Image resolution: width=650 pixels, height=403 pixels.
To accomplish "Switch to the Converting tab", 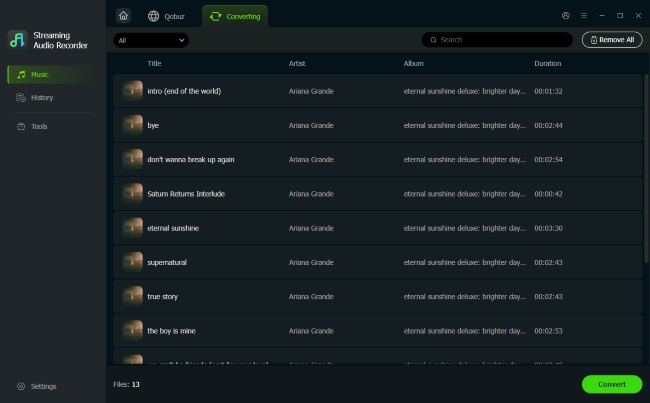I will click(x=235, y=16).
